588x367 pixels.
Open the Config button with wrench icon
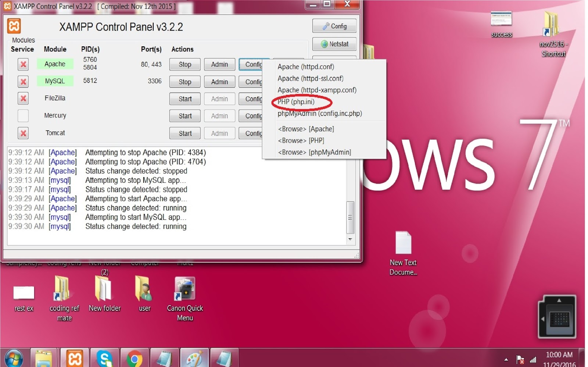pyautogui.click(x=334, y=26)
